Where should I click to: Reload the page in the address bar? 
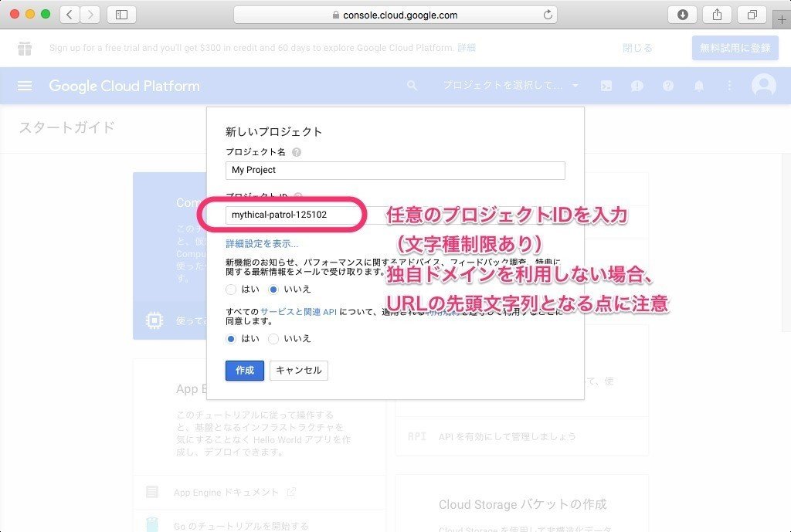(x=548, y=15)
